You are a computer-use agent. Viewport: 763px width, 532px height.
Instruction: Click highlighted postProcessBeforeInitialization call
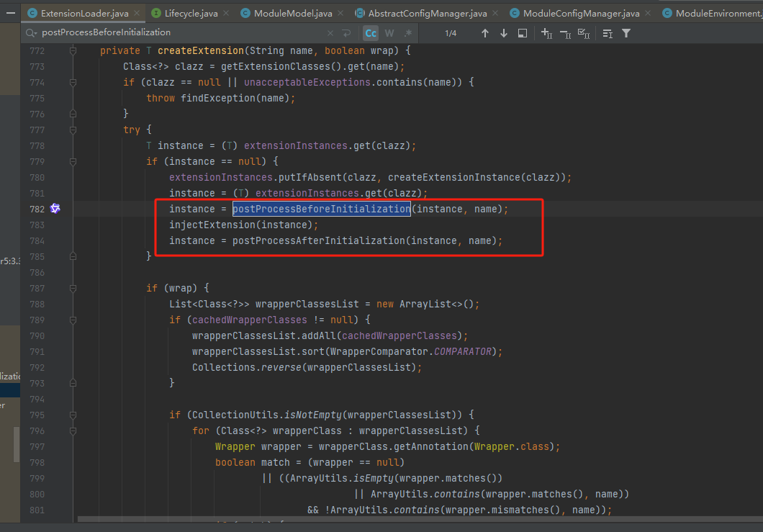(x=321, y=209)
